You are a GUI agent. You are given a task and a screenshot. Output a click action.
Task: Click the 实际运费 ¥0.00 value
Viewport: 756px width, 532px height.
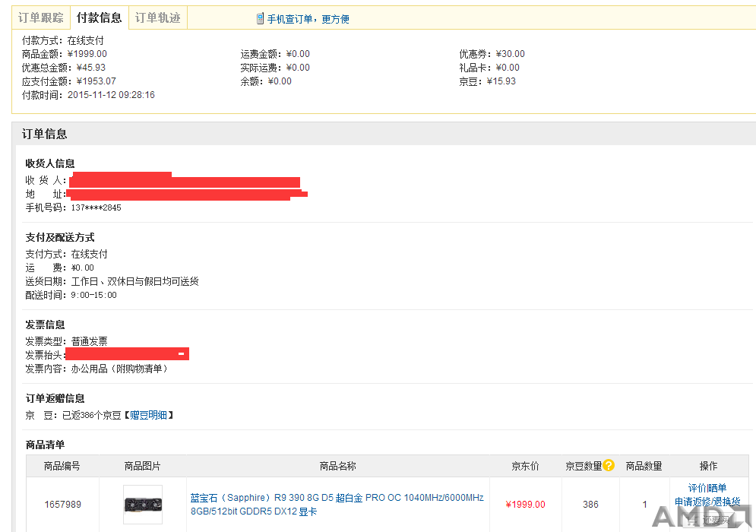(298, 68)
